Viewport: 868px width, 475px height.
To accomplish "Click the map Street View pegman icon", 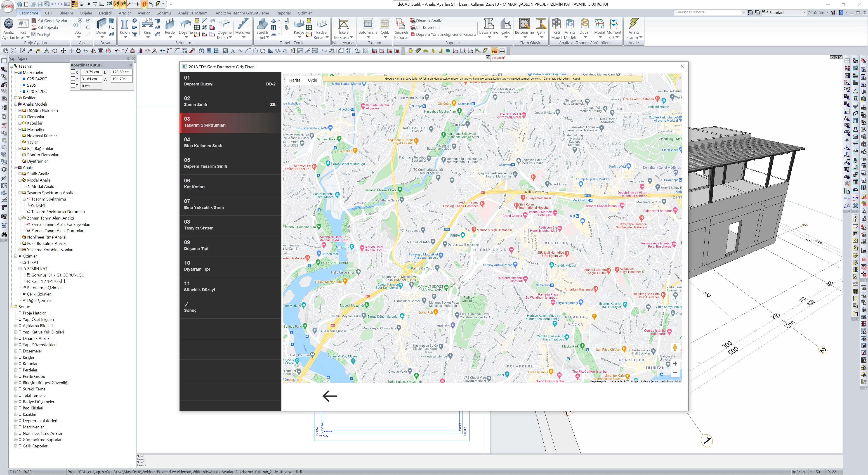I will pyautogui.click(x=675, y=347).
